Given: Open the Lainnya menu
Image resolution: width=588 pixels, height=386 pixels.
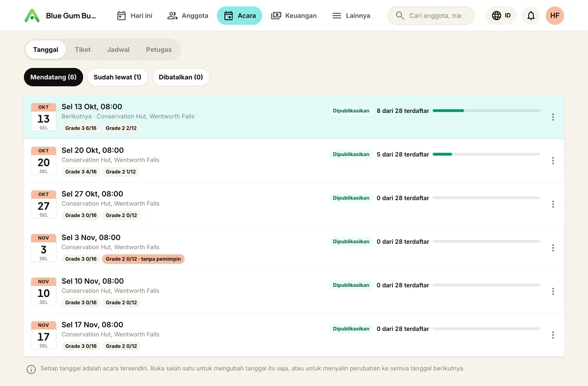Looking at the screenshot, I should click(351, 16).
